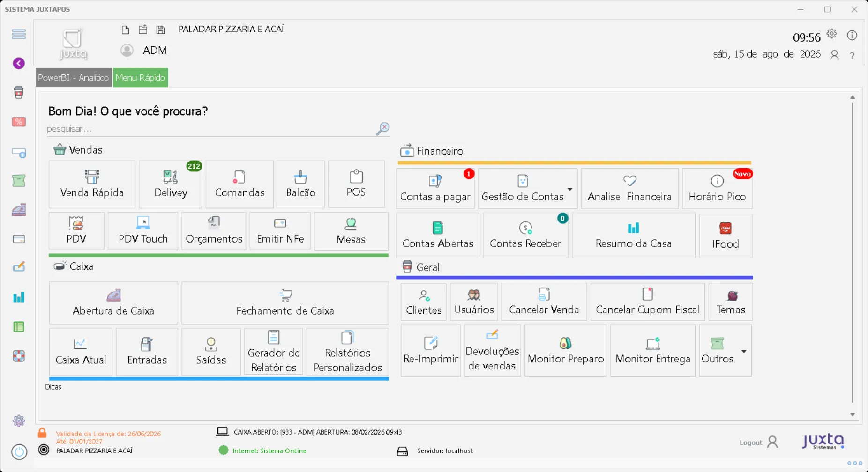This screenshot has width=868, height=472.
Task: Focus the pesquisar search field
Action: [x=210, y=129]
